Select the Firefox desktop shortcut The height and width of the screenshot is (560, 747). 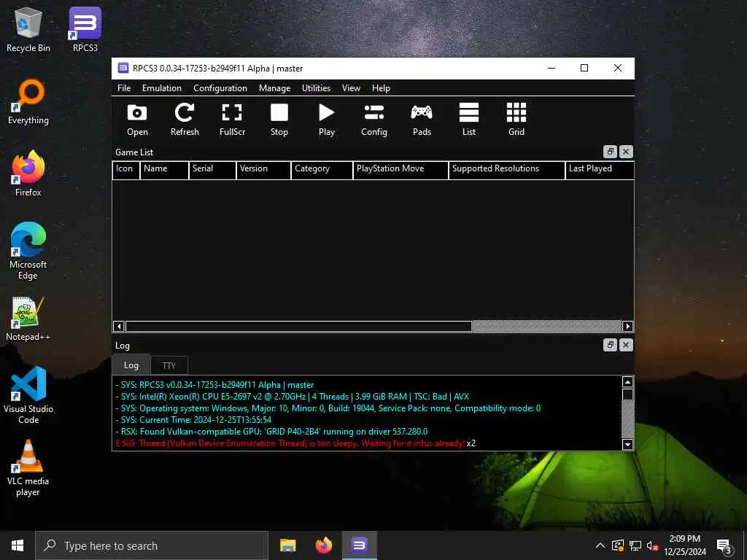point(28,174)
